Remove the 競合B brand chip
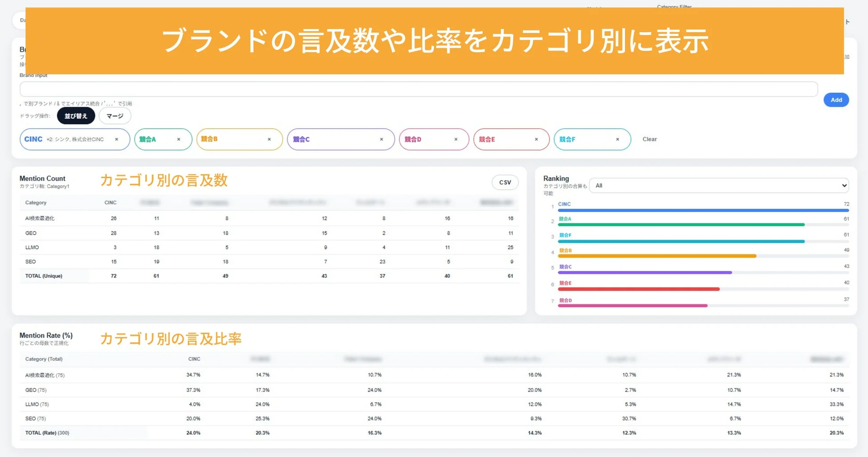868x457 pixels. pos(269,139)
